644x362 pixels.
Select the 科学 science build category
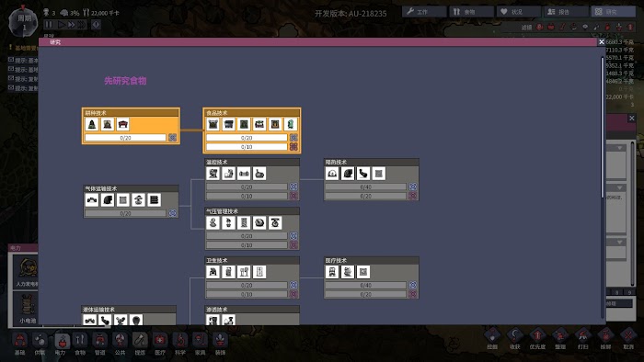coord(180,344)
